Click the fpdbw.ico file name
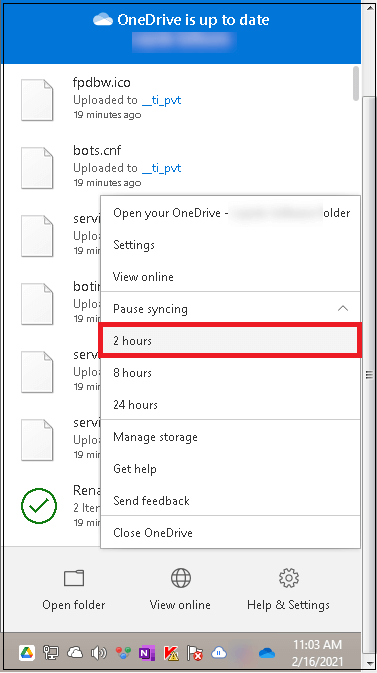 102,82
